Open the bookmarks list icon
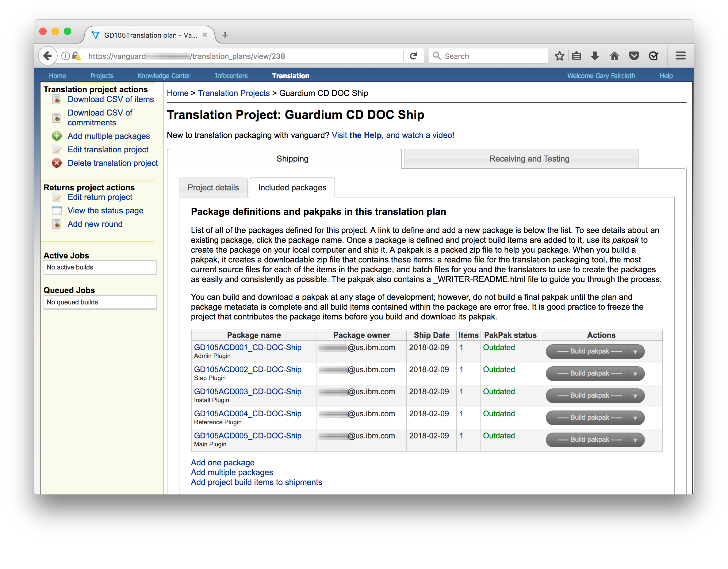Screen dimensions: 728x569 [576, 56]
